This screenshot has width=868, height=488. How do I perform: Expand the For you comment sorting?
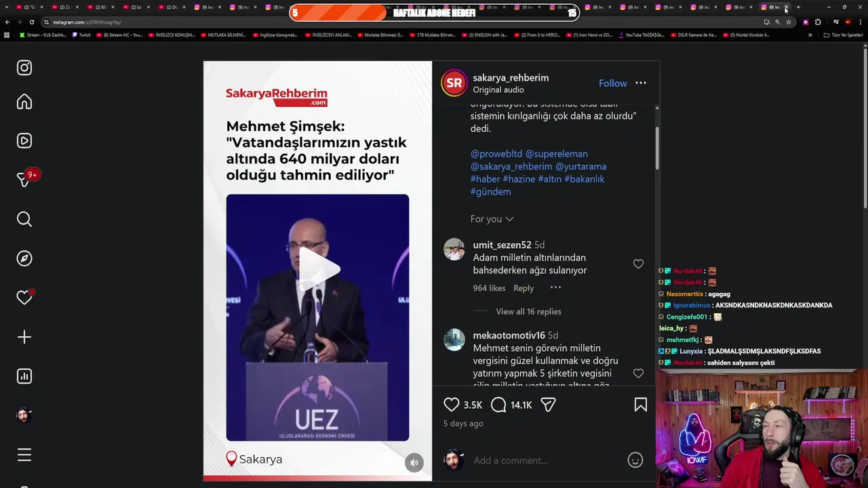(x=492, y=219)
